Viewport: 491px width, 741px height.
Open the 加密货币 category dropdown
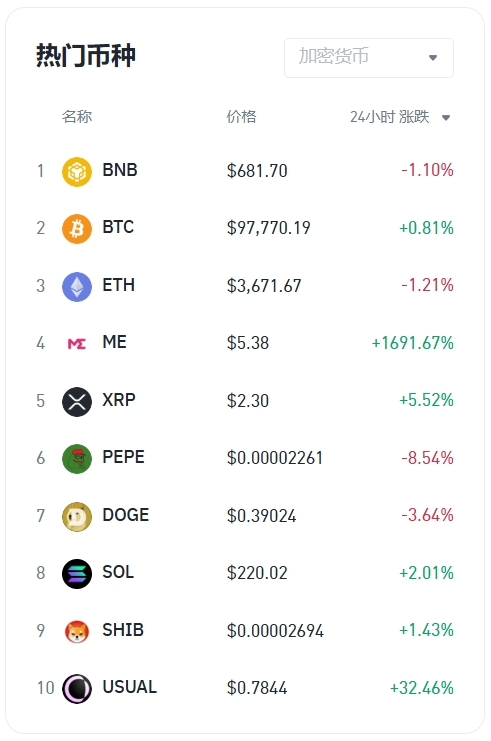pyautogui.click(x=369, y=58)
